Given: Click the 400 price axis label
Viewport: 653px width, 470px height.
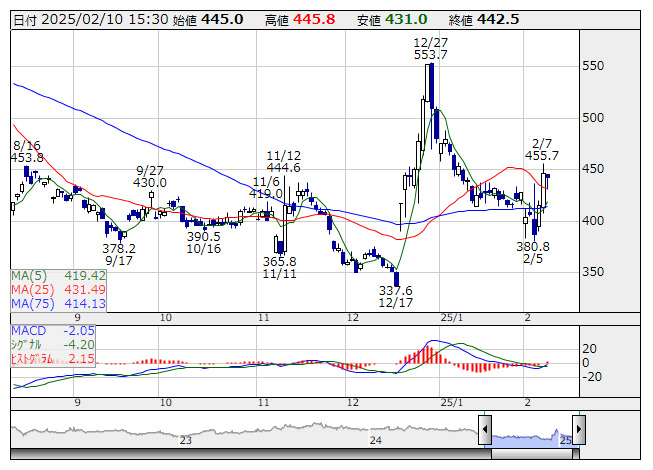Looking at the screenshot, I should tap(593, 221).
